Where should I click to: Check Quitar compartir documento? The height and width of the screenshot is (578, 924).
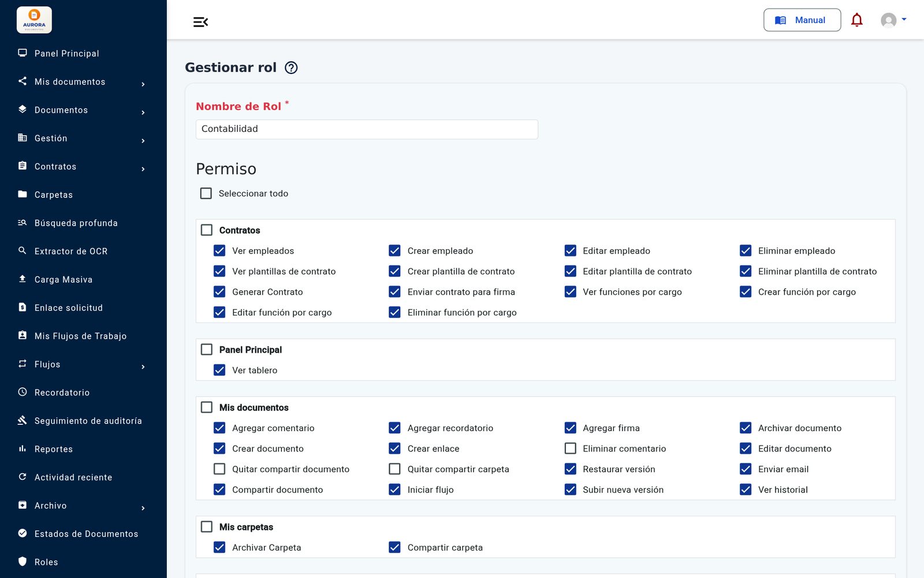[219, 469]
